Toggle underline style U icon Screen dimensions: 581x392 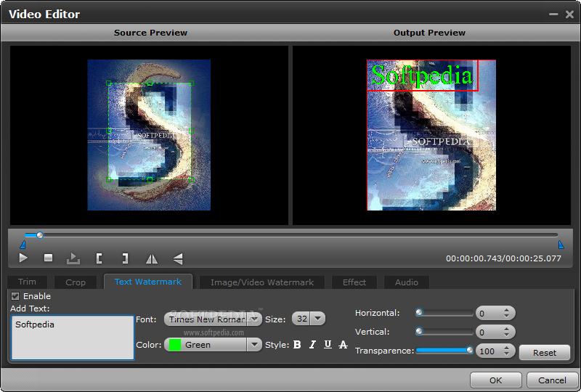click(328, 345)
